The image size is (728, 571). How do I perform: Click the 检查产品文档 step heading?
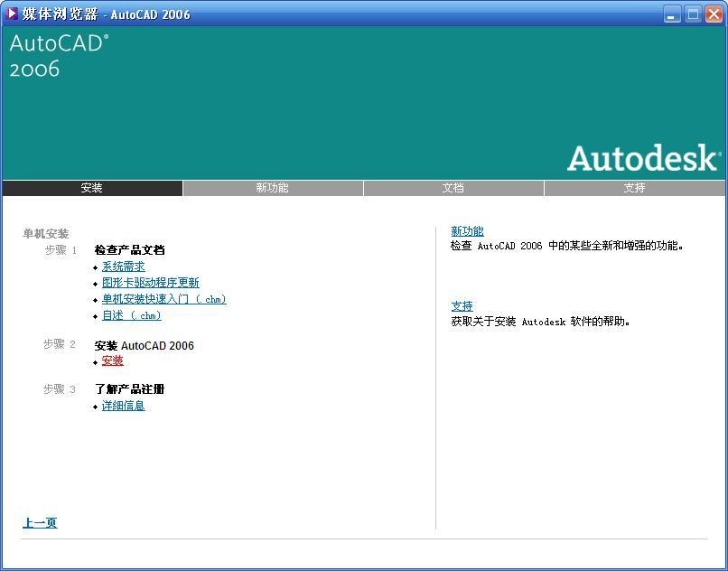coord(129,250)
